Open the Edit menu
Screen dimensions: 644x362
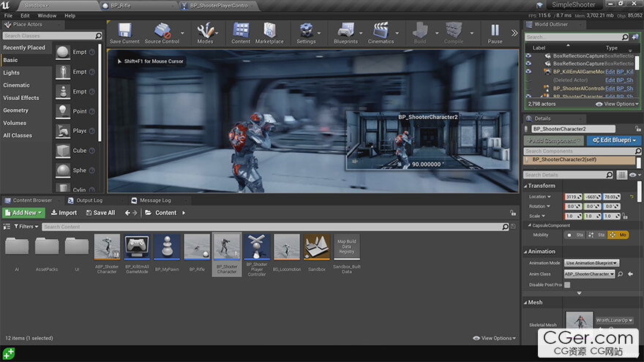point(25,15)
